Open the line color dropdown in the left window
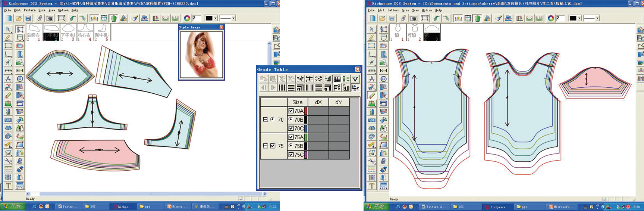This screenshot has width=644, height=211. point(215,18)
